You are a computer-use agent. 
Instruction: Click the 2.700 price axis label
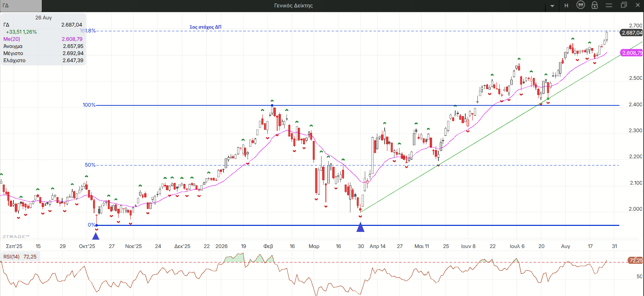coord(636,26)
